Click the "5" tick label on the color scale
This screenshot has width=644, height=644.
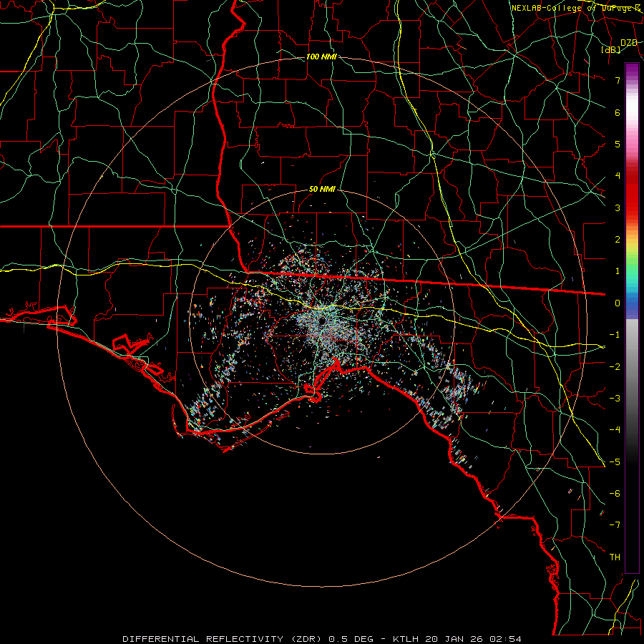618,144
